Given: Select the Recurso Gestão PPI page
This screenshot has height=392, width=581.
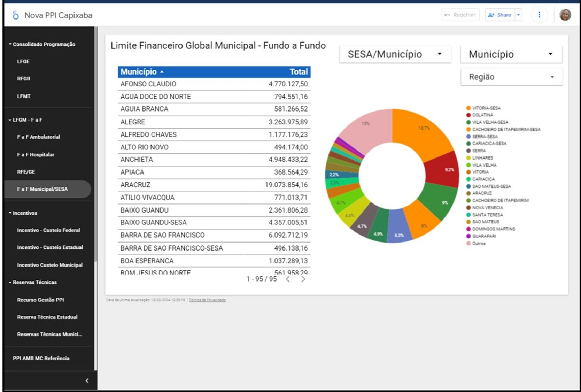Looking at the screenshot, I should 40,300.
